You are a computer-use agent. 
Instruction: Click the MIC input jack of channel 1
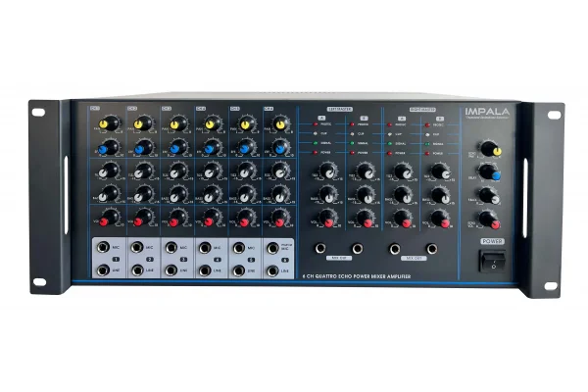tap(103, 247)
